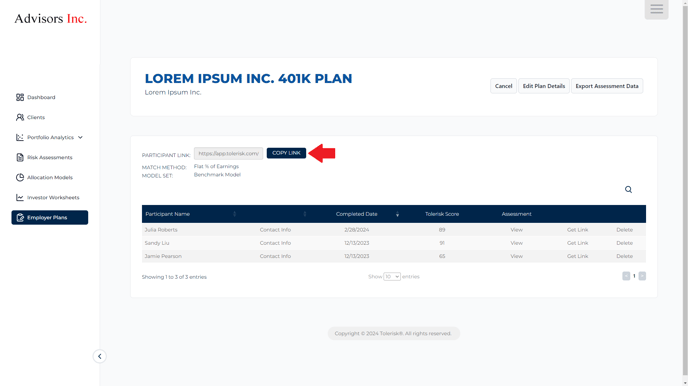View Julia Roberts' assessment

tap(516, 229)
